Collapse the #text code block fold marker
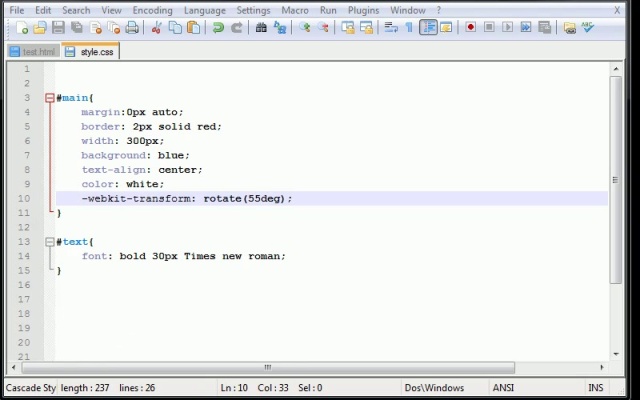This screenshot has height=400, width=640. tap(50, 242)
